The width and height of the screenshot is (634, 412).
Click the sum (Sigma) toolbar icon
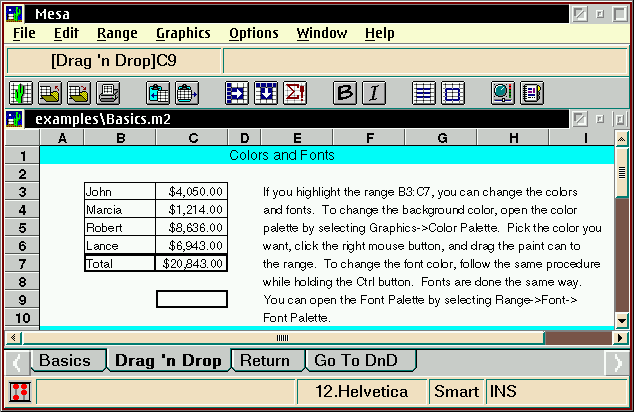pos(295,94)
